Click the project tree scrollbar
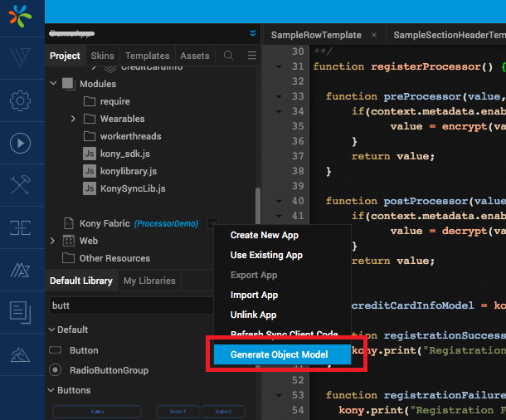This screenshot has width=506, height=420. click(x=257, y=205)
